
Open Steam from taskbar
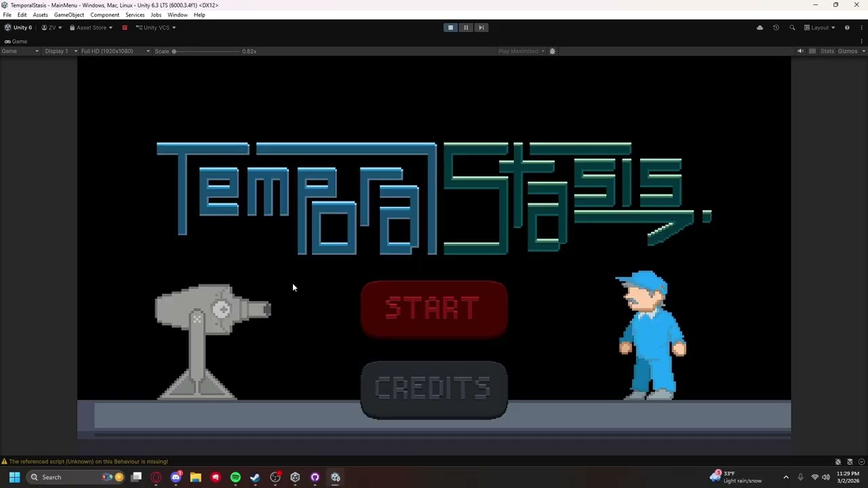(255, 477)
